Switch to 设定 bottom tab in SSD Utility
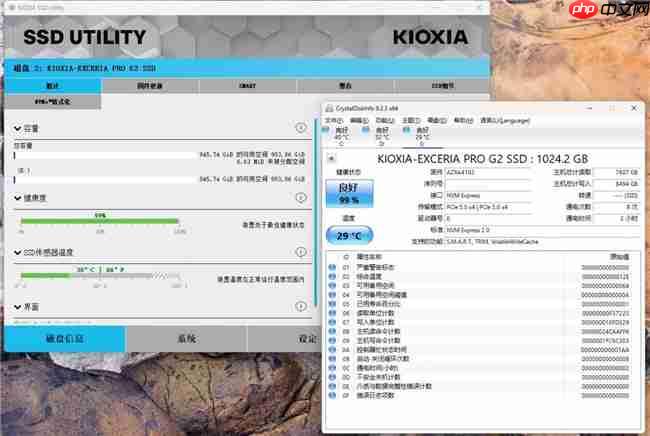The height and width of the screenshot is (436, 650). tap(284, 339)
